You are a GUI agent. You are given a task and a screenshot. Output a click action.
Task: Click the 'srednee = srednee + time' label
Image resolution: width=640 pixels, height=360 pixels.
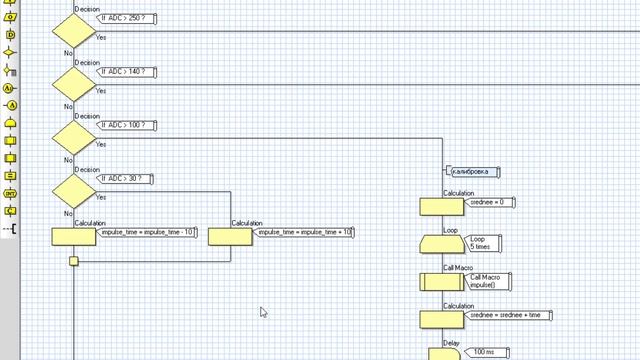point(509,315)
